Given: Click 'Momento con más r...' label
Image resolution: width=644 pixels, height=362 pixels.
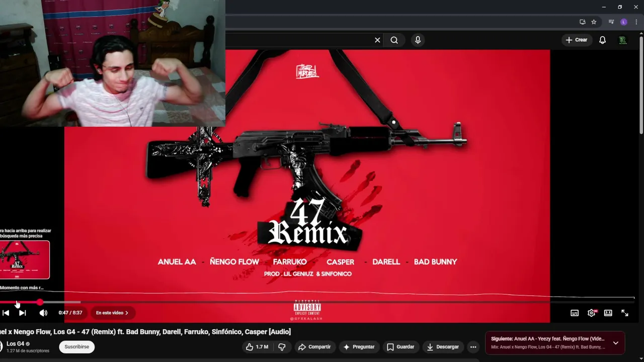Looking at the screenshot, I should pos(22,288).
